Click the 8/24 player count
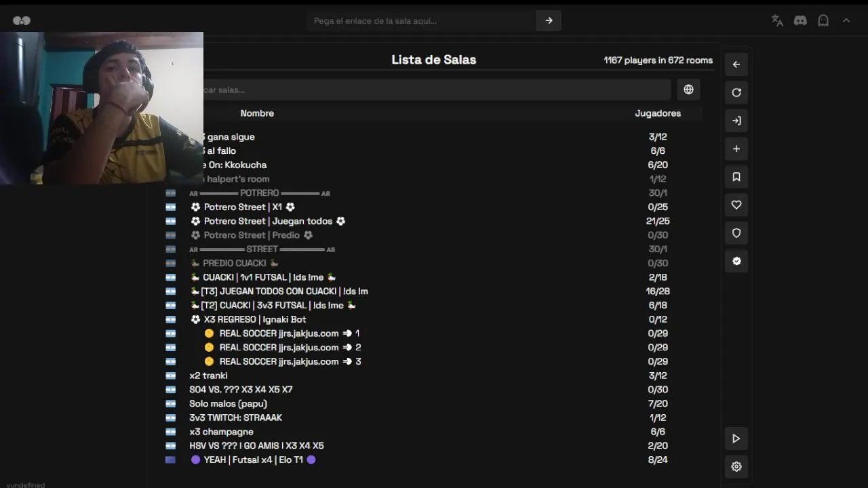The height and width of the screenshot is (488, 868). 658,460
